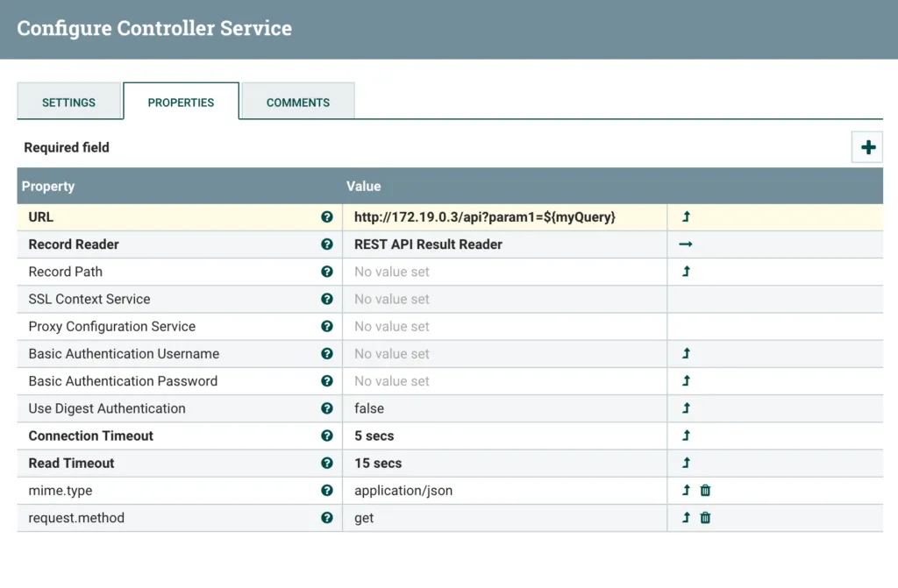
Task: Click the parameter arrow for Connection Timeout
Action: (x=685, y=436)
